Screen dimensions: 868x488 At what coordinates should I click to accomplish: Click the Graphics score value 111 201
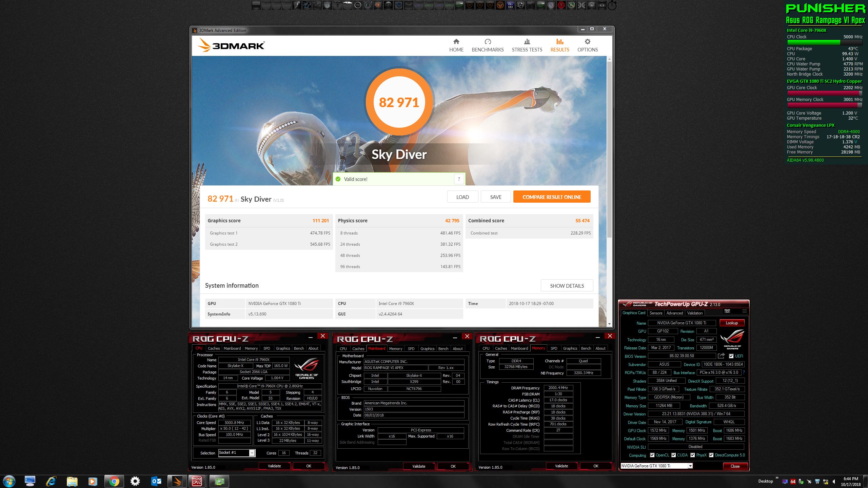coord(320,221)
